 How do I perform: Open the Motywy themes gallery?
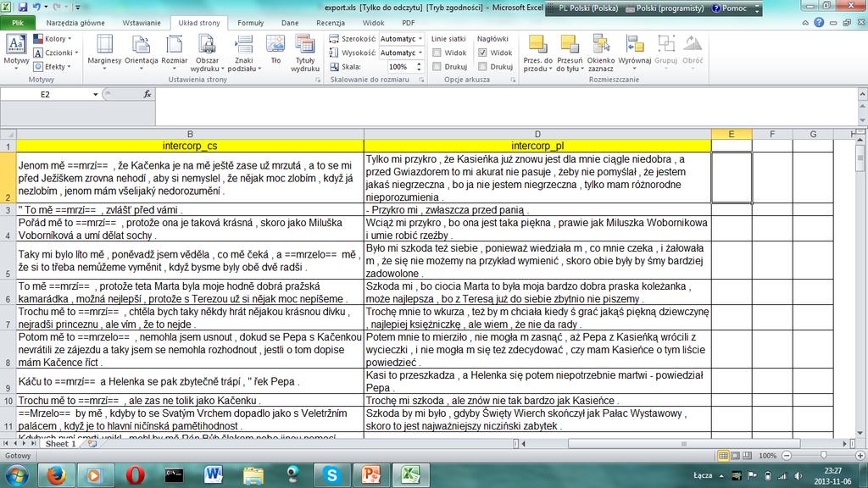[x=16, y=53]
